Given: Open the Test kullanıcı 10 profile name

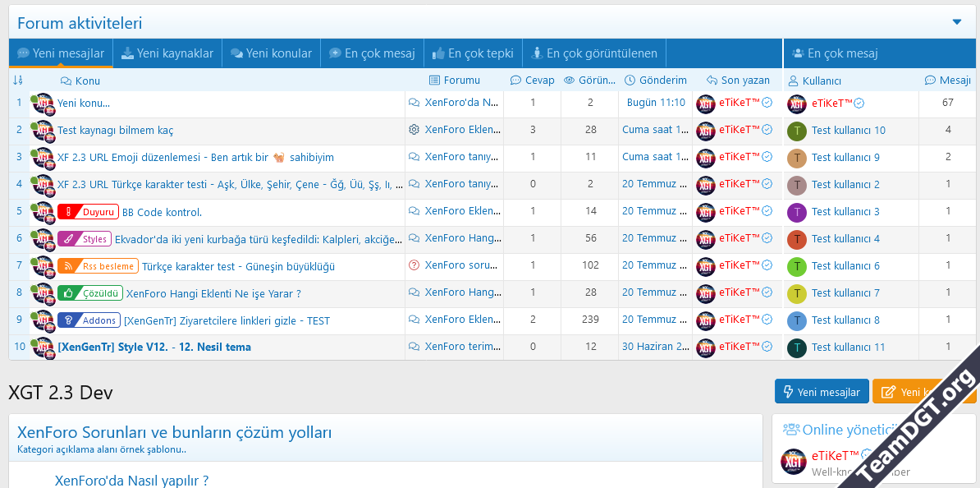Looking at the screenshot, I should click(x=848, y=130).
